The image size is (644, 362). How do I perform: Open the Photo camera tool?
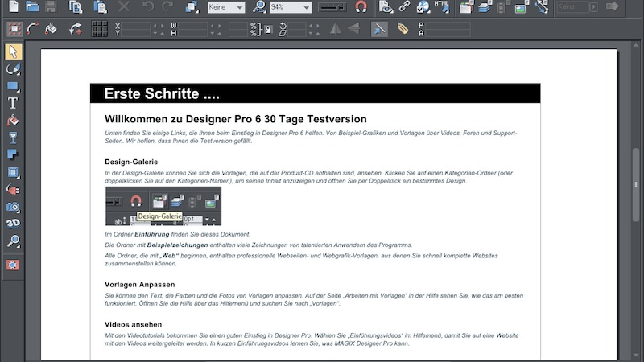(13, 207)
